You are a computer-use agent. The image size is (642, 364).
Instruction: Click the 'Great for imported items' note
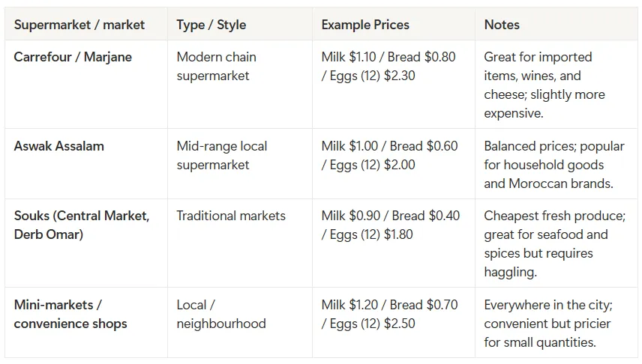544,85
